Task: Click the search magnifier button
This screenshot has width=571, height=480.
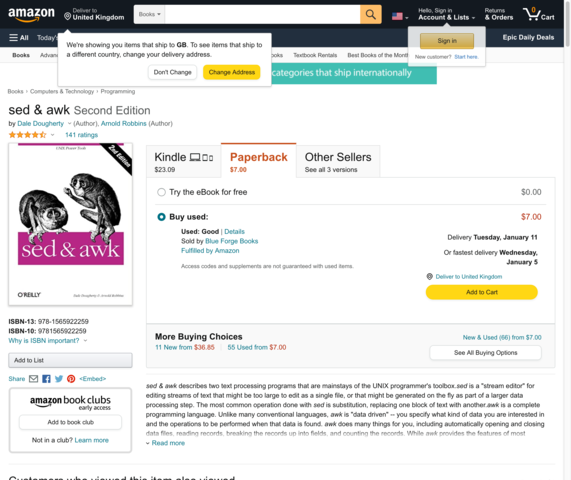Action: point(371,14)
